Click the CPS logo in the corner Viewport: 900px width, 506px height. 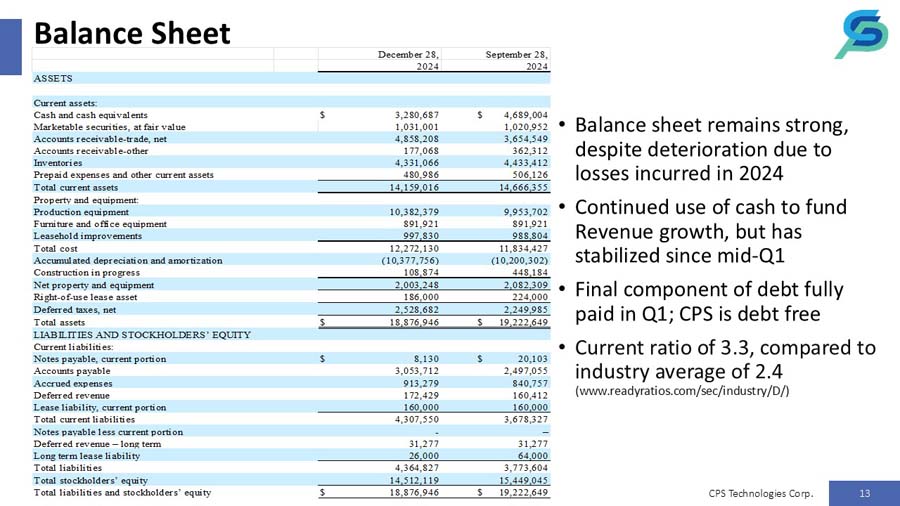pyautogui.click(x=860, y=36)
